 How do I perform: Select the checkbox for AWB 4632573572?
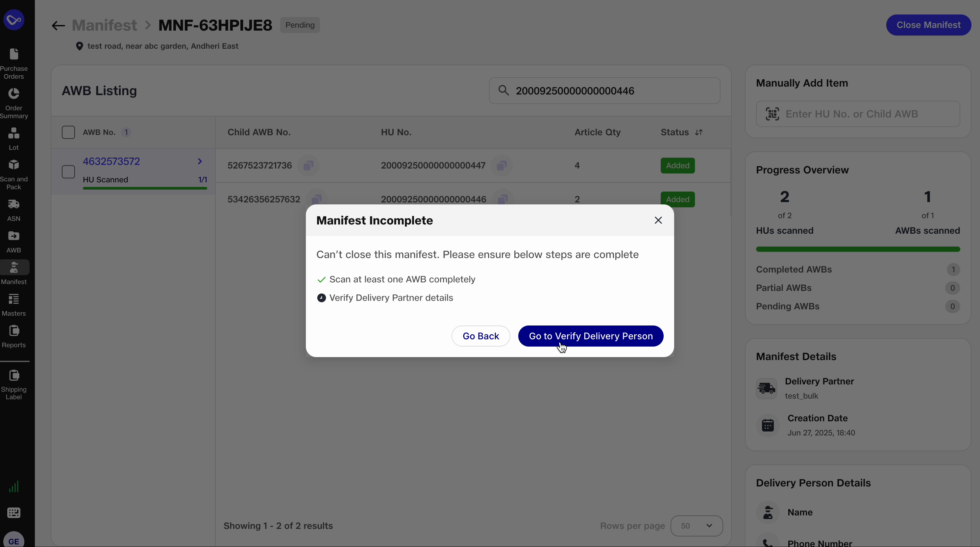(68, 172)
